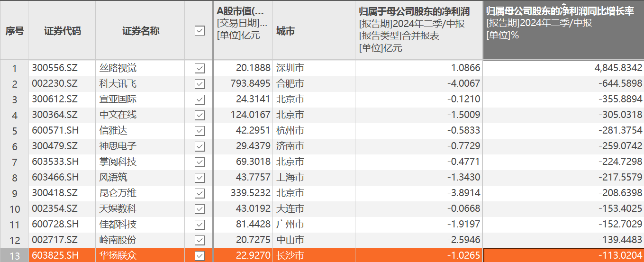The height and width of the screenshot is (262, 644).
Task: Click the 证券代码 column header
Action: [x=62, y=31]
